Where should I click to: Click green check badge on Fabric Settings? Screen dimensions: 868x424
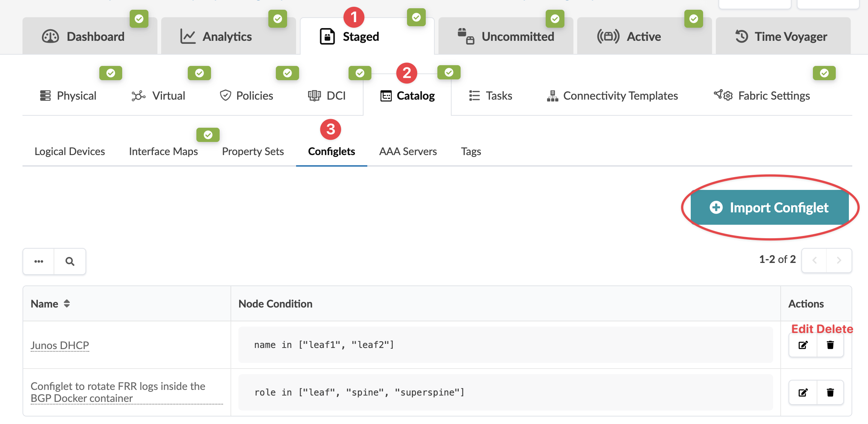[x=824, y=73]
